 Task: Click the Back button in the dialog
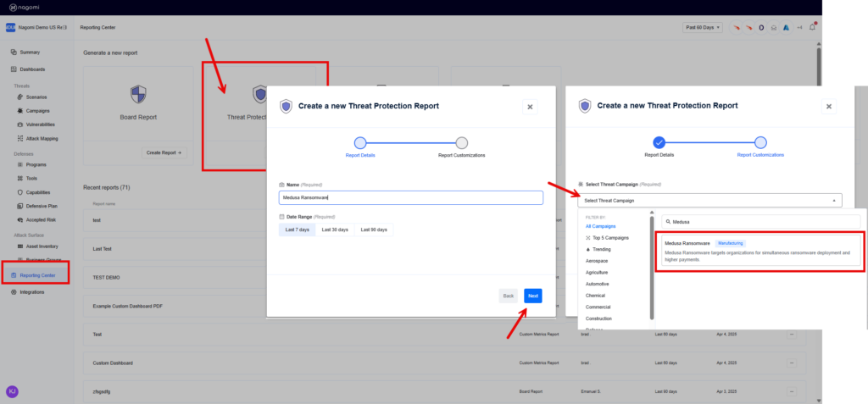pyautogui.click(x=509, y=296)
